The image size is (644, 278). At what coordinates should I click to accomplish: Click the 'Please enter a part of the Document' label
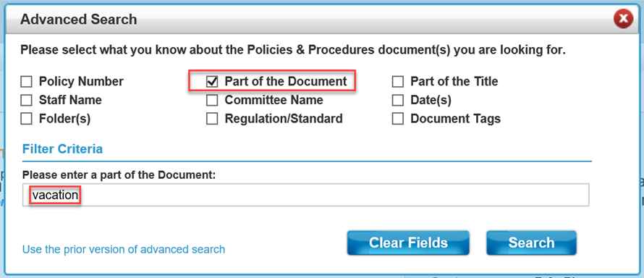point(119,175)
